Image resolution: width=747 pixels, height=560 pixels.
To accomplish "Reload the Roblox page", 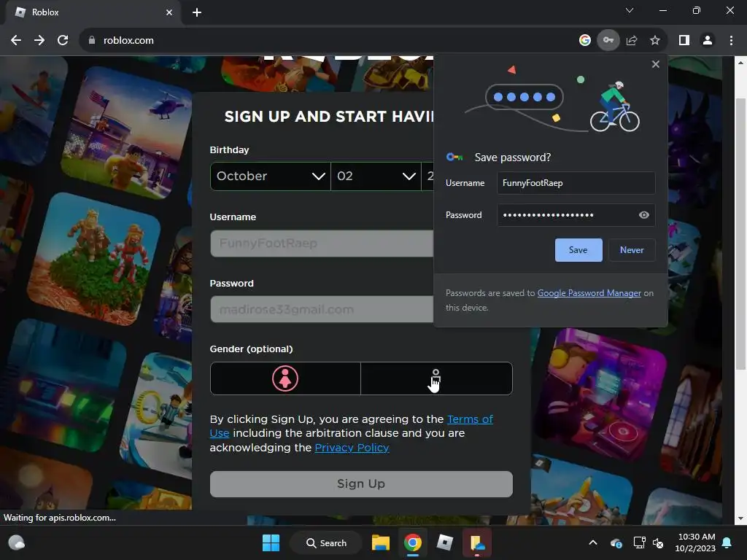I will tap(63, 41).
